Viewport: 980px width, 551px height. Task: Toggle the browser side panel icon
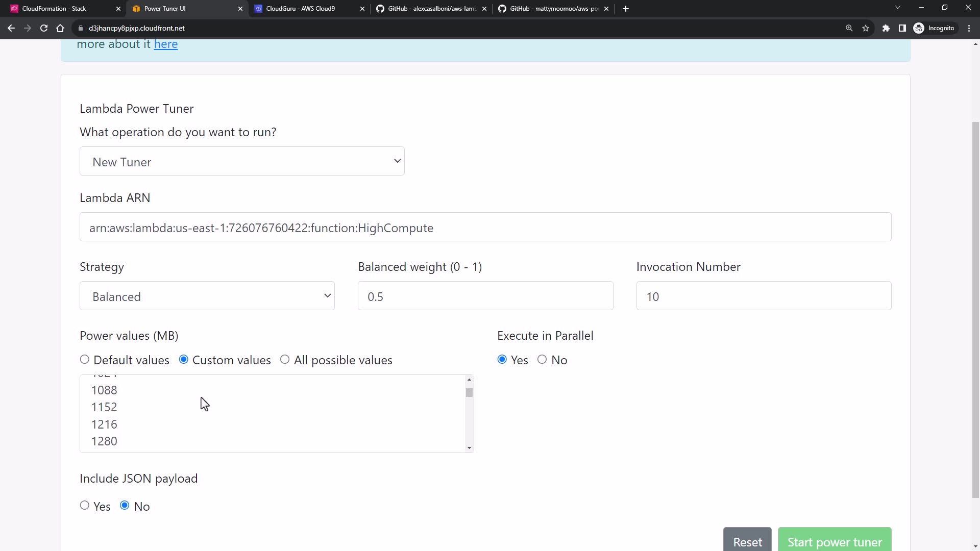902,28
